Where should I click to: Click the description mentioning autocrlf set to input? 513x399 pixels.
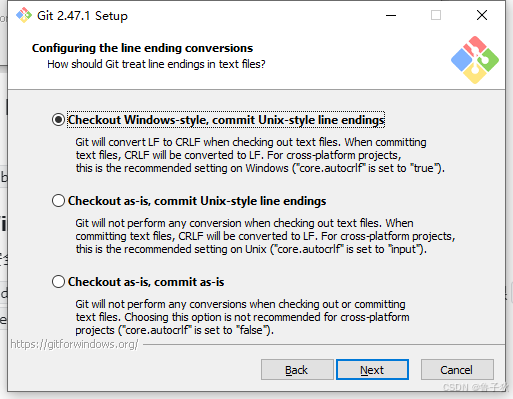(x=265, y=236)
